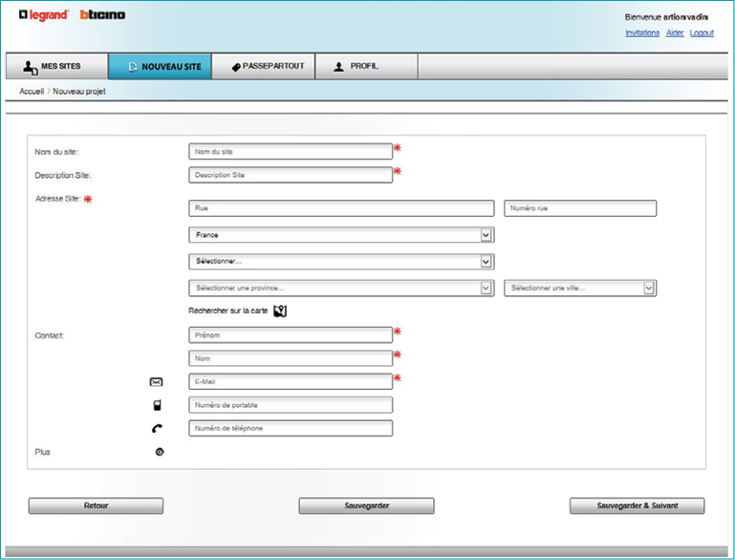Click the Logout link
The width and height of the screenshot is (735, 560).
point(702,32)
